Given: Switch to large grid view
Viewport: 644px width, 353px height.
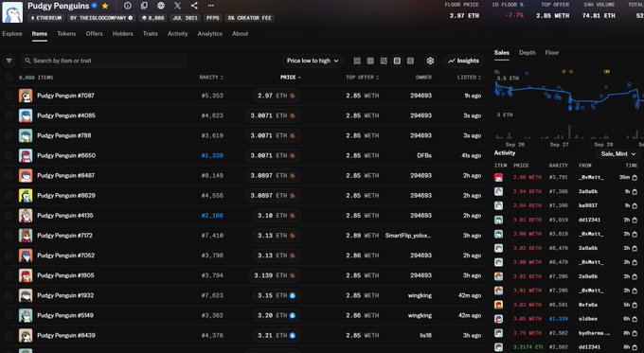Looking at the screenshot, I should click(357, 61).
